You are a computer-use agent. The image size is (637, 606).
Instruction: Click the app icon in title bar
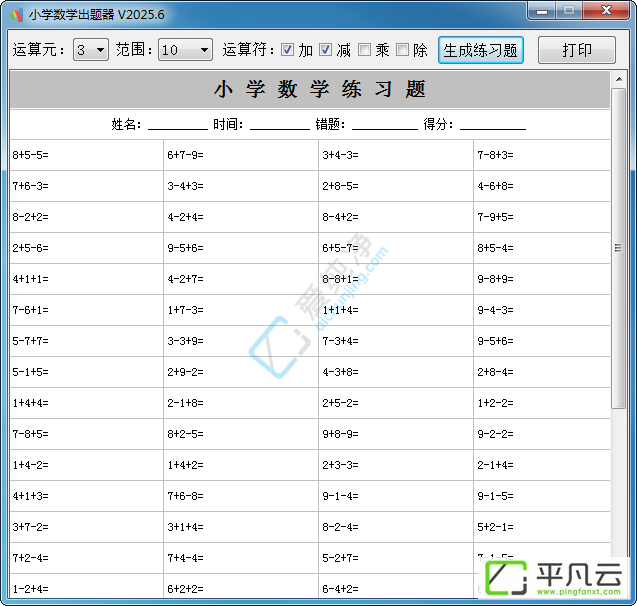(17, 15)
